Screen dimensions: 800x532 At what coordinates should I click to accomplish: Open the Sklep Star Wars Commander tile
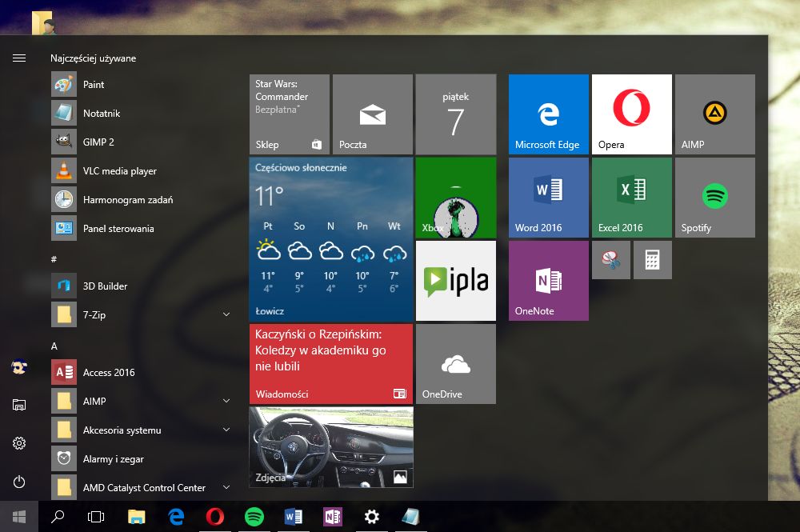pyautogui.click(x=290, y=114)
